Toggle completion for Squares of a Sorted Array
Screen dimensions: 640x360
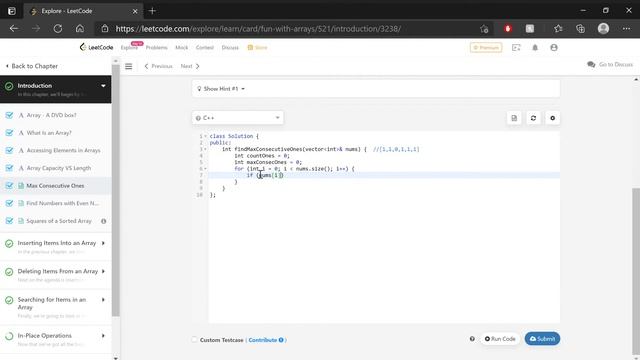click(x=9, y=221)
